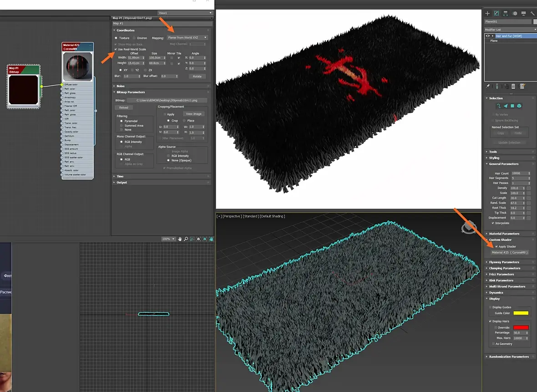
Task: Open the View1 dropdown
Action: (185, 13)
